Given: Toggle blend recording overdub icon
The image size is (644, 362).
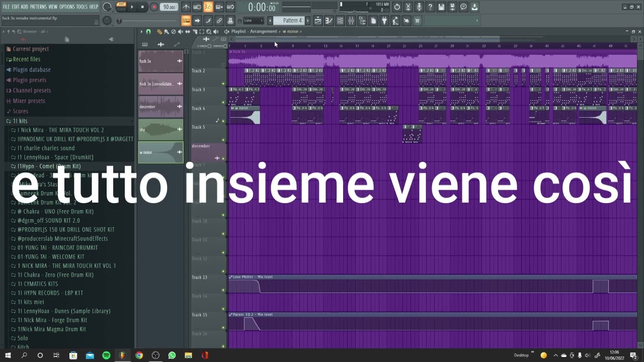Looking at the screenshot, I should [219, 7].
